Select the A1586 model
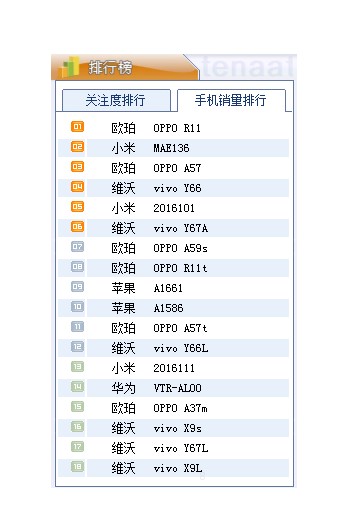Viewport: 362px width, 528px height. click(x=168, y=308)
